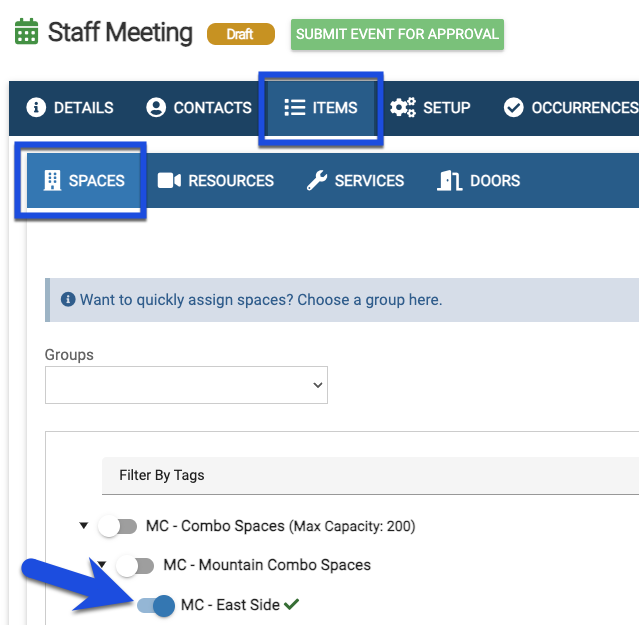Open the Details tab label

pos(83,108)
